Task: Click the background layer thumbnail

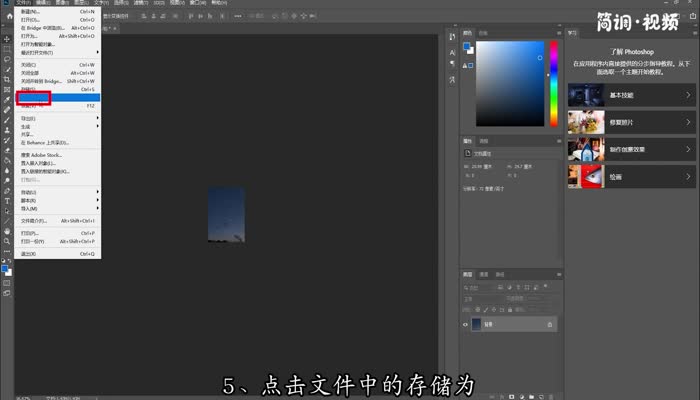Action: click(477, 325)
